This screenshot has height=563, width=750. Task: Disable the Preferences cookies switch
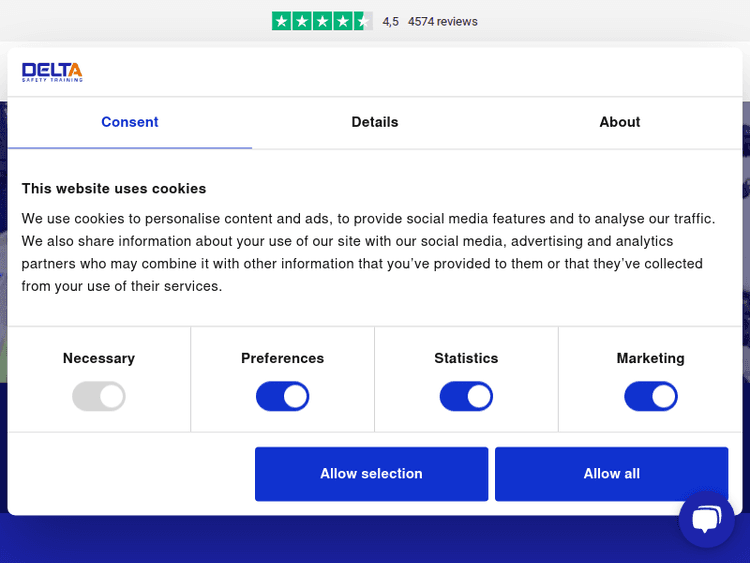[x=283, y=397]
